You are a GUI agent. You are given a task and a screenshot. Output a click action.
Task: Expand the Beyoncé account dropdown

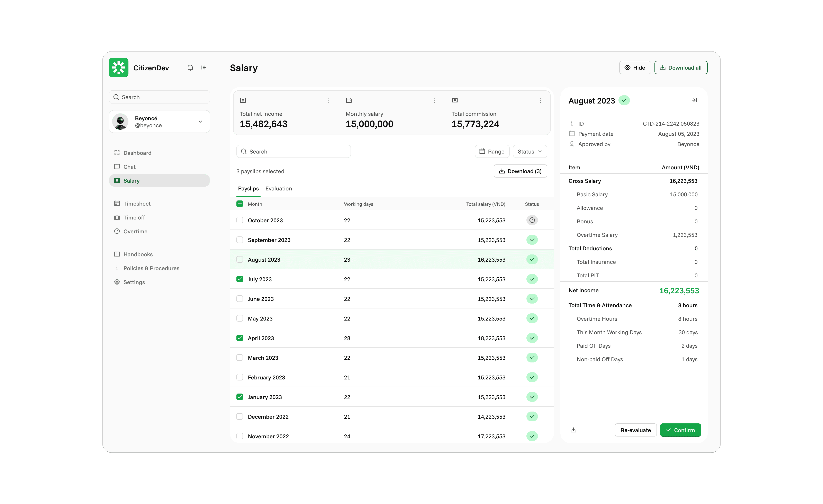(x=200, y=122)
